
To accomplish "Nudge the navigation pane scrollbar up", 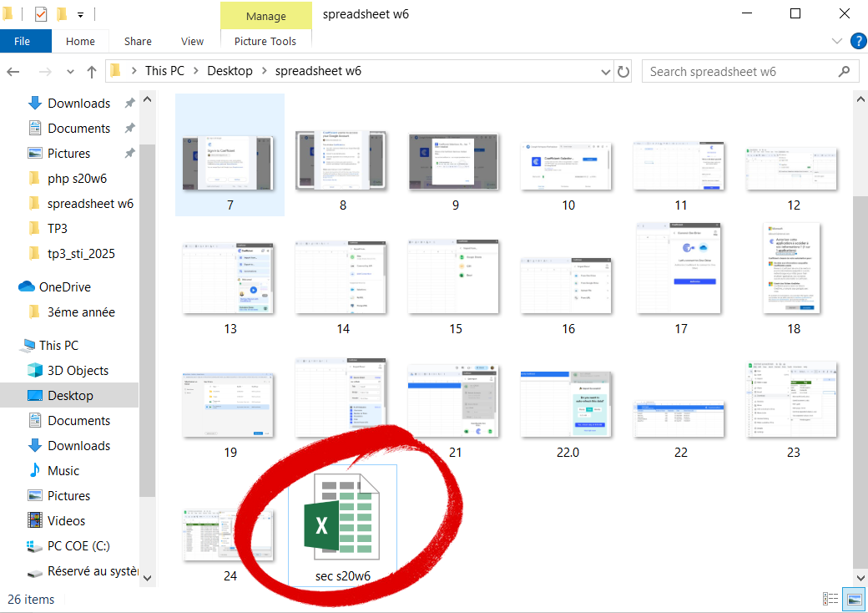I will (x=147, y=99).
